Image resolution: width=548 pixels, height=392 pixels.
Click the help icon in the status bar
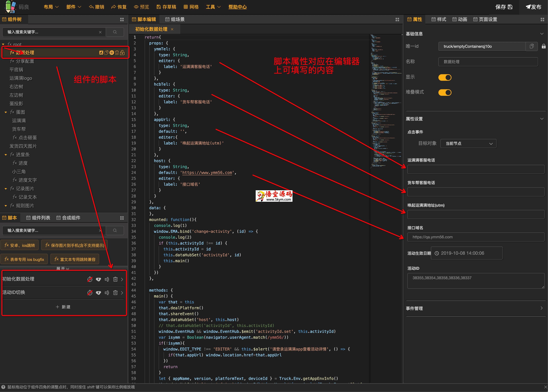3,387
